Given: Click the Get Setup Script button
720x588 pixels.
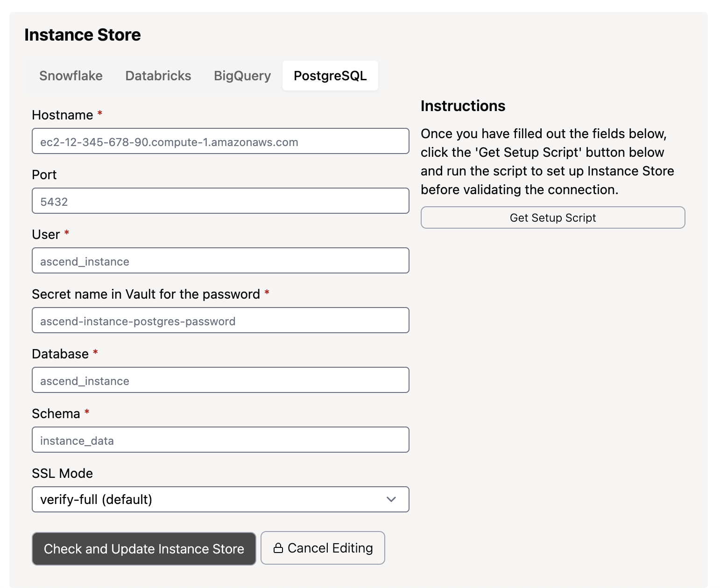Looking at the screenshot, I should [553, 217].
